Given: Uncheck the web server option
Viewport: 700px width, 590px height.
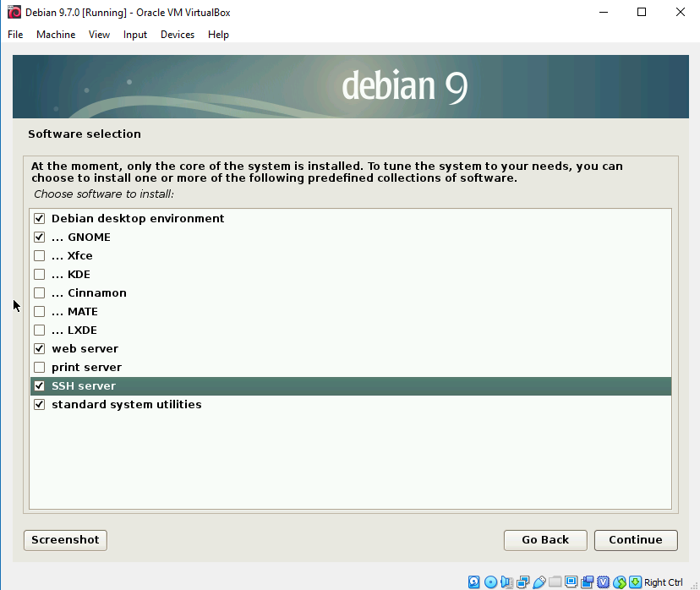Looking at the screenshot, I should click(x=39, y=348).
